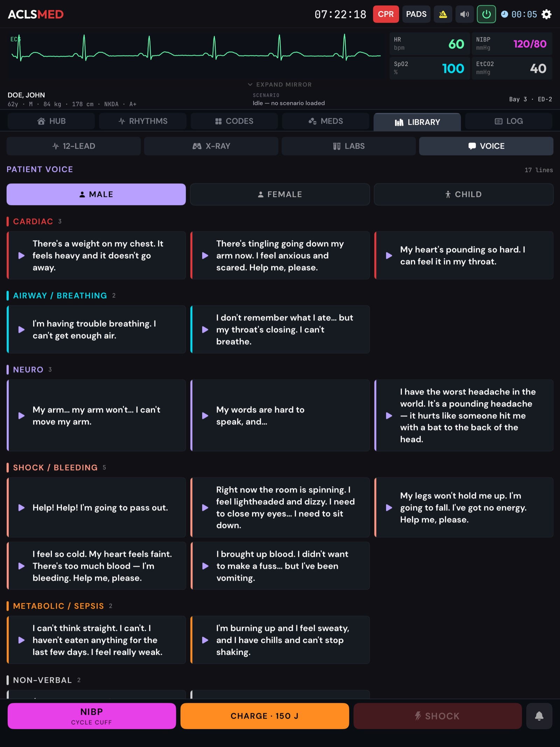The width and height of the screenshot is (560, 747).
Task: Click the CHARGE 150 J button
Action: tap(265, 716)
